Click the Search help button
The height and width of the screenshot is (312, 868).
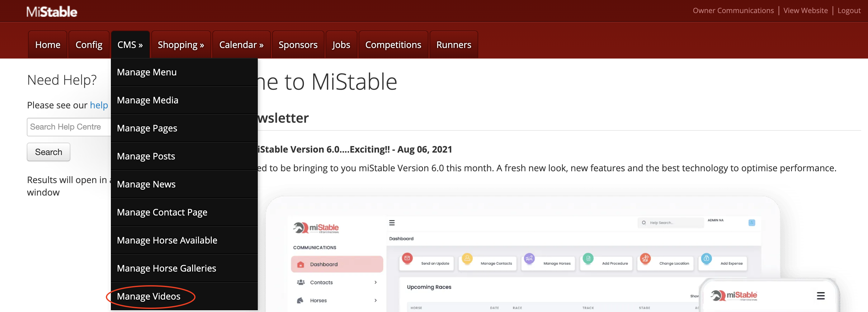[x=49, y=152]
